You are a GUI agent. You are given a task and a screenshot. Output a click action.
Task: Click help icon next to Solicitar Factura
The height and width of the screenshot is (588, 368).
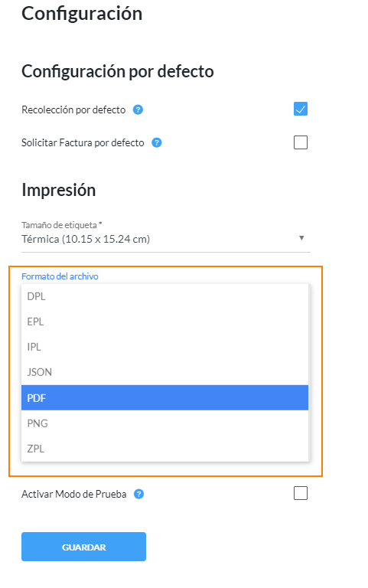click(x=157, y=142)
